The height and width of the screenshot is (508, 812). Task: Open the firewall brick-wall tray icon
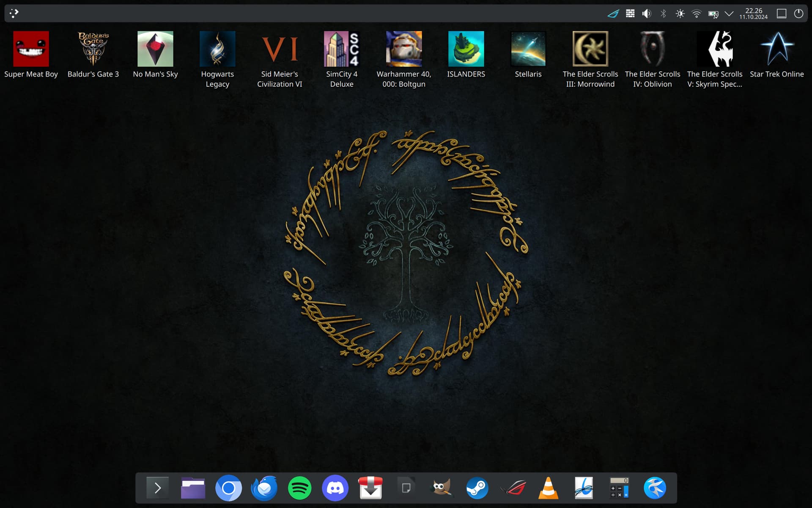click(x=630, y=14)
